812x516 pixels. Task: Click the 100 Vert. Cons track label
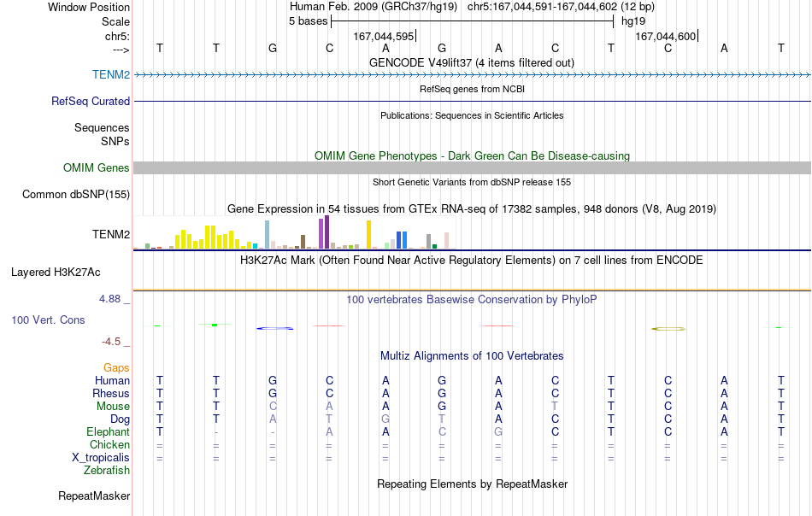coord(48,320)
